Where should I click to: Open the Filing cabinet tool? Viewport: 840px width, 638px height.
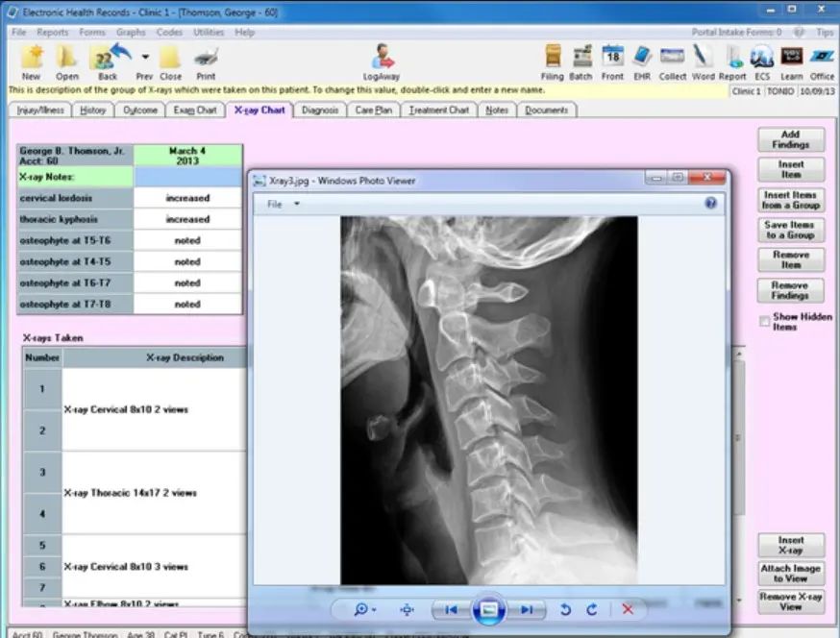(553, 61)
